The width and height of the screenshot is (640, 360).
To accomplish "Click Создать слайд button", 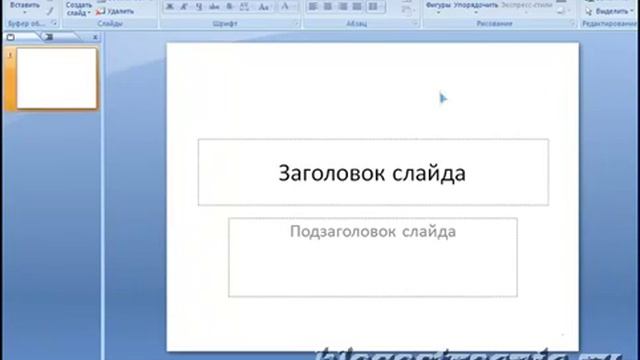I will 78,9.
